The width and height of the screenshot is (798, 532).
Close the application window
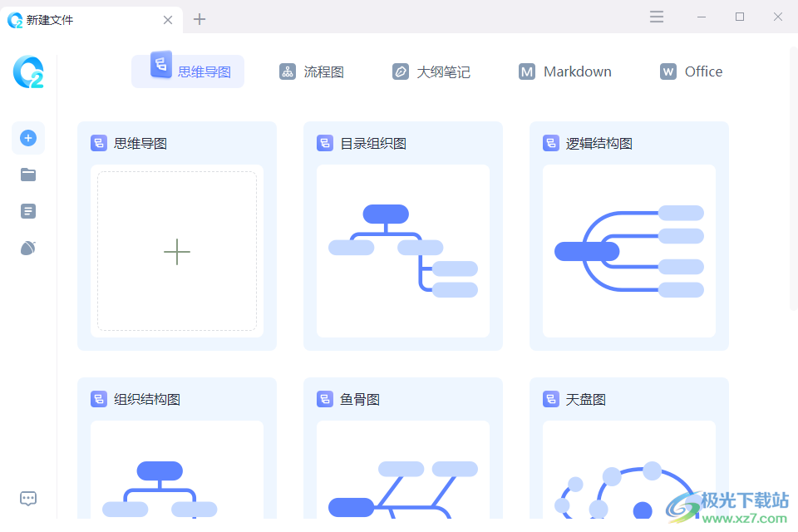(778, 17)
